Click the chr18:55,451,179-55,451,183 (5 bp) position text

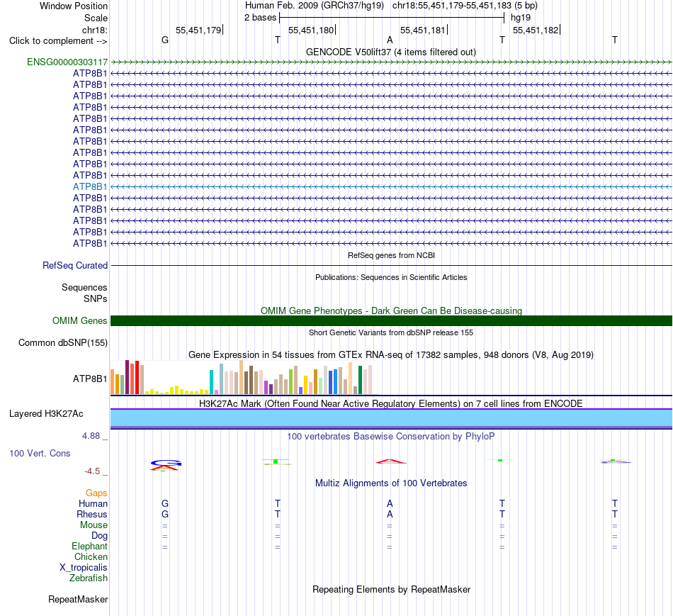coord(465,6)
